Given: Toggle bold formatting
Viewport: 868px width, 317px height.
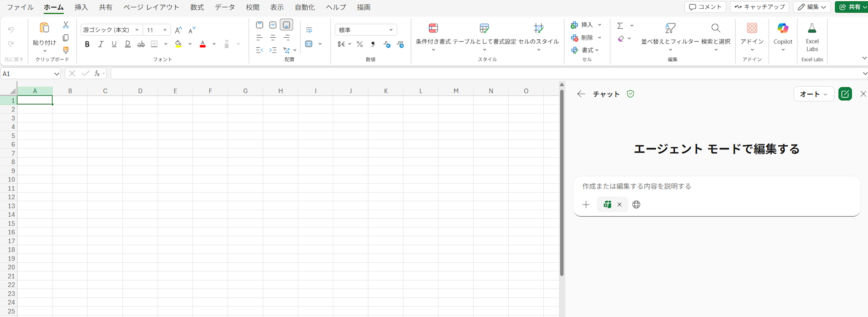Looking at the screenshot, I should tap(87, 44).
